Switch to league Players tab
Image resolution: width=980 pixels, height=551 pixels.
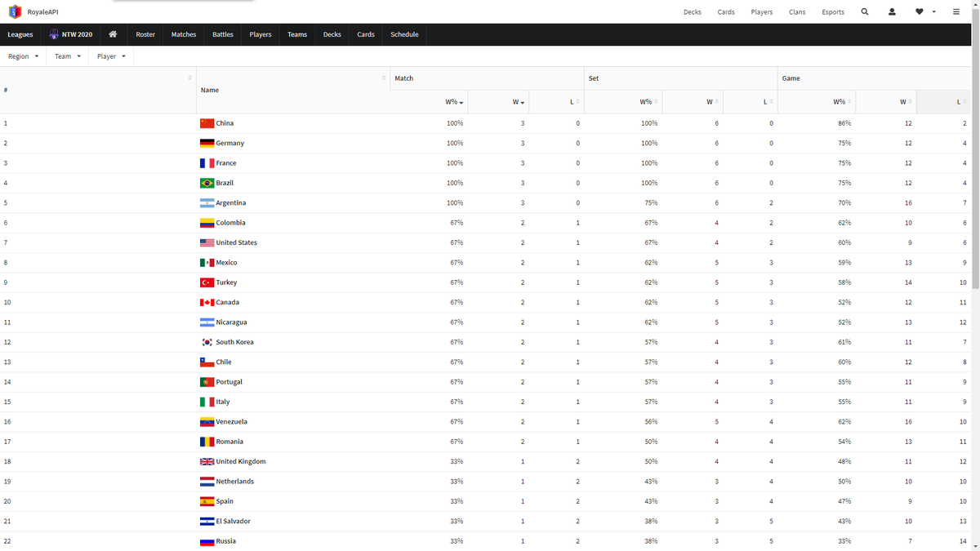(261, 34)
